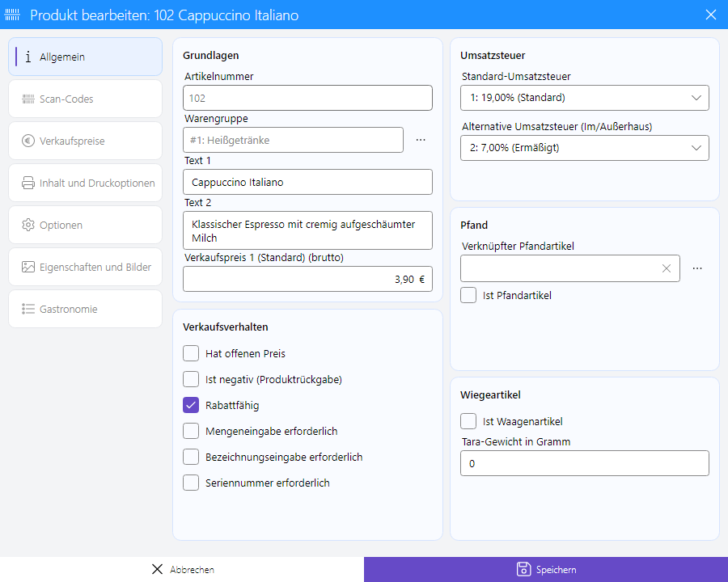Switch to the Gastronomie tab
This screenshot has width=728, height=582.
86,309
